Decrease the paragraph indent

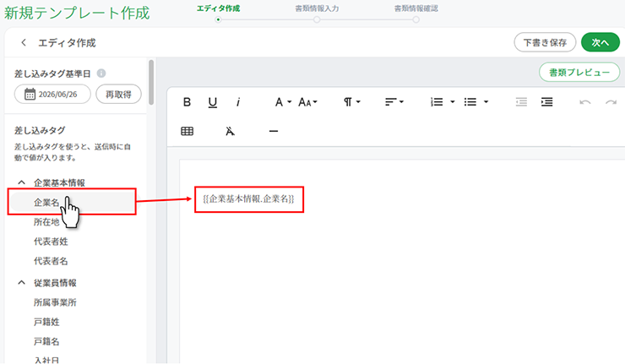pyautogui.click(x=521, y=102)
